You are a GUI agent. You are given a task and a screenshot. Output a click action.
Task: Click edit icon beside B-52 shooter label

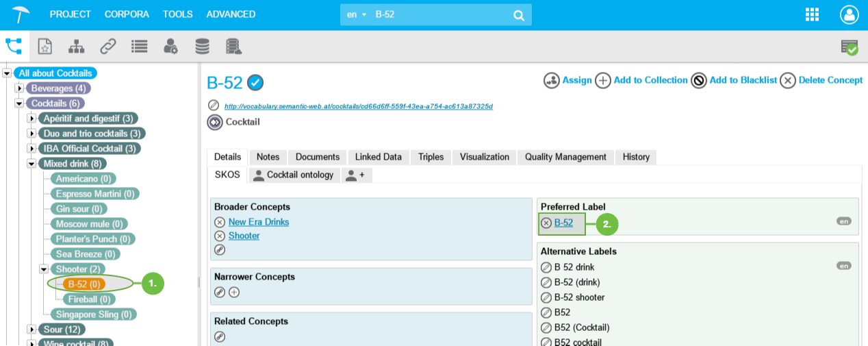pos(546,297)
